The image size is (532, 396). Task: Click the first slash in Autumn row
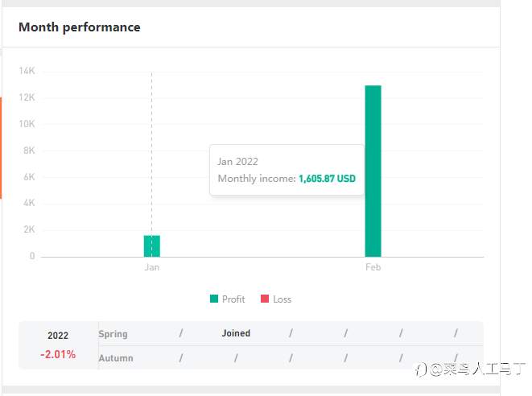[181, 357]
